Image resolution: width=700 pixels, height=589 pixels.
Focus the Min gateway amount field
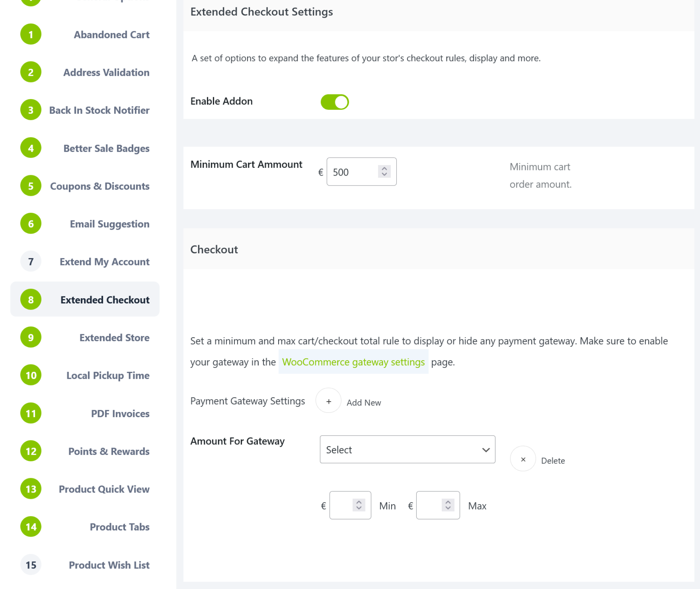(341, 505)
